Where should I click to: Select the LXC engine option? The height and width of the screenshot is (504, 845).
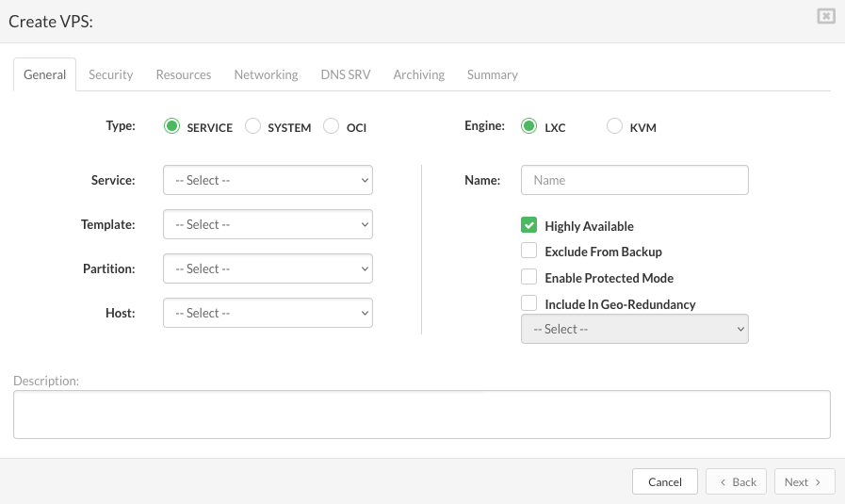(x=528, y=126)
